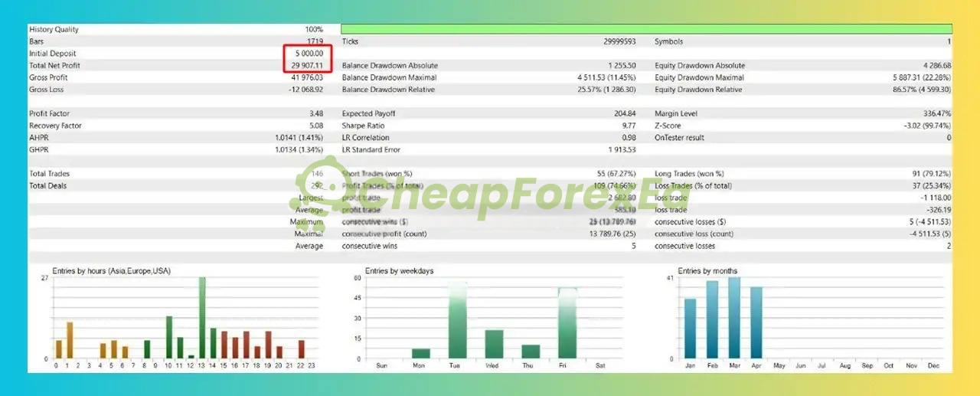Click the AHPR value 1.0141 (1.41%)

[299, 138]
